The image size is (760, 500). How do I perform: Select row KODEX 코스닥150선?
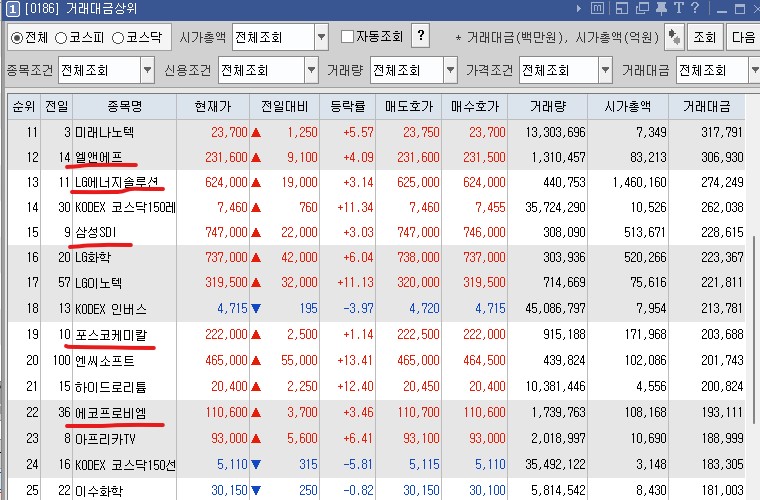(376, 465)
